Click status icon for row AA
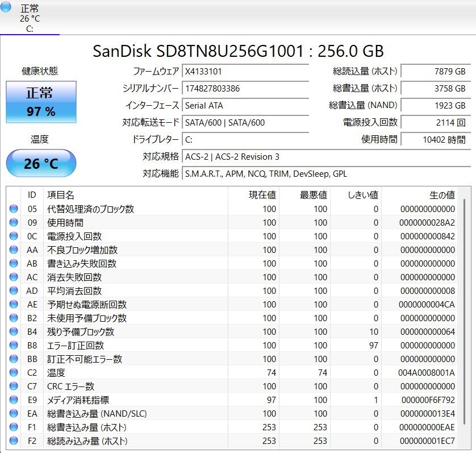Screen dimensions: 476x453 [14, 250]
